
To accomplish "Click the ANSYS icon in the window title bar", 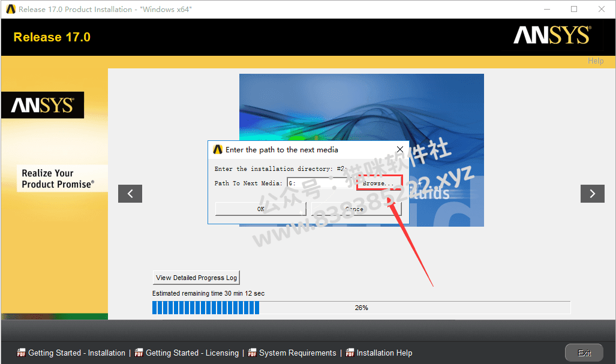I will click(x=11, y=9).
